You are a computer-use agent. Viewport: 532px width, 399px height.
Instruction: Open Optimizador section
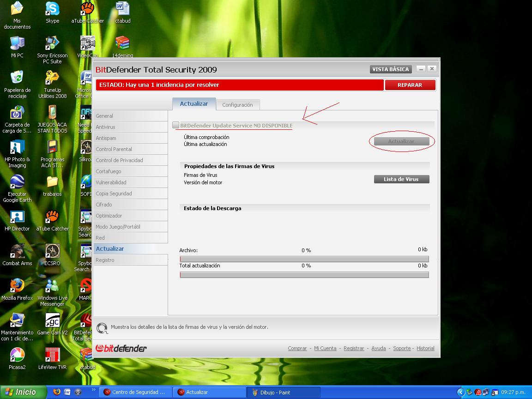pos(130,216)
